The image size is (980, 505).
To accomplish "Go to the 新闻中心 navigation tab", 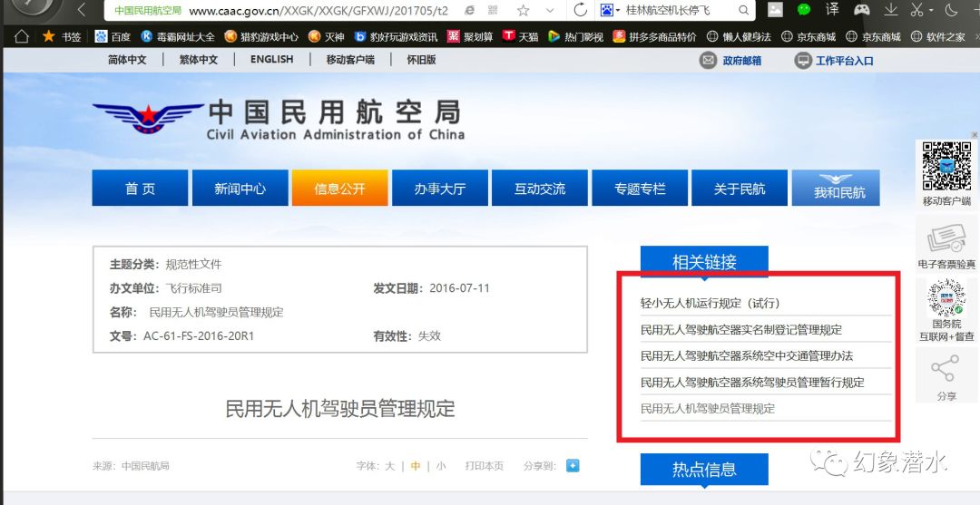I will pos(240,189).
